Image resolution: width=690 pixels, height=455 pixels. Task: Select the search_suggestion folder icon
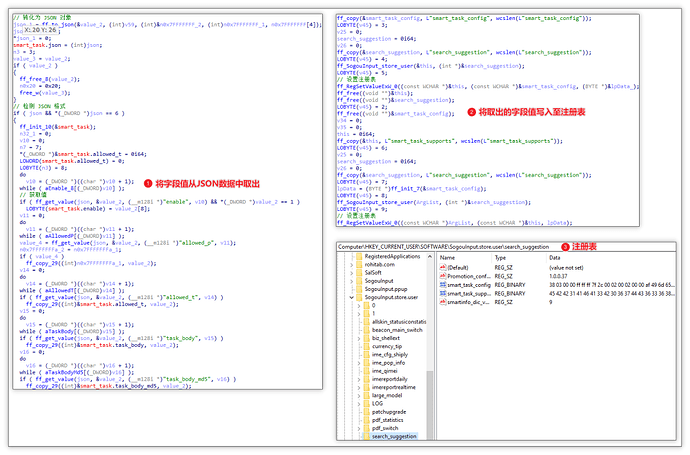pyautogui.click(x=364, y=436)
